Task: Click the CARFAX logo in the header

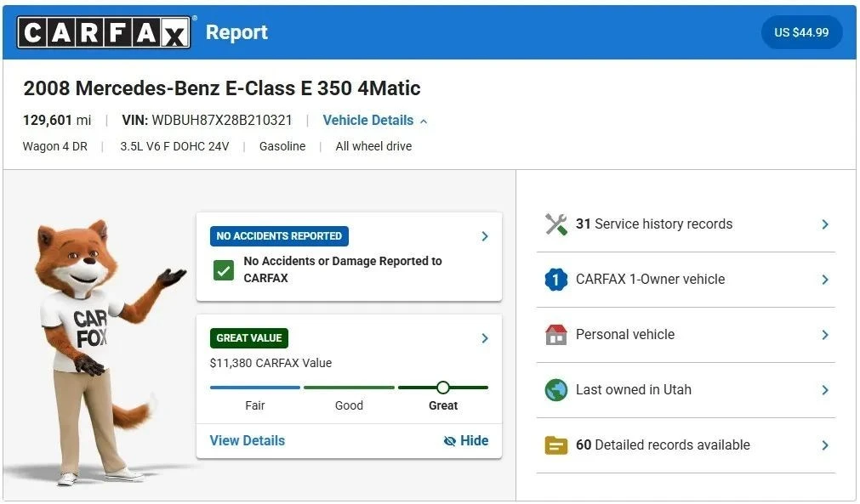Action: pyautogui.click(x=104, y=32)
